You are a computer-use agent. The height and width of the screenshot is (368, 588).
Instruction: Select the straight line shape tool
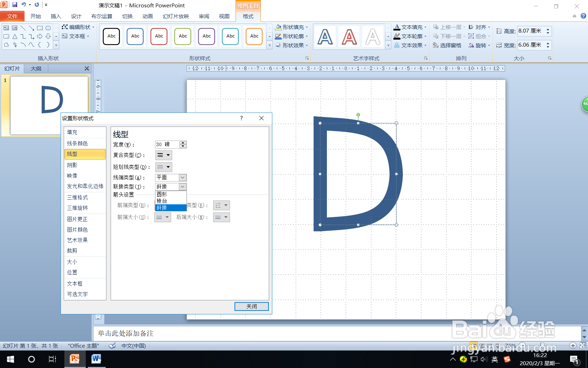coord(23,28)
